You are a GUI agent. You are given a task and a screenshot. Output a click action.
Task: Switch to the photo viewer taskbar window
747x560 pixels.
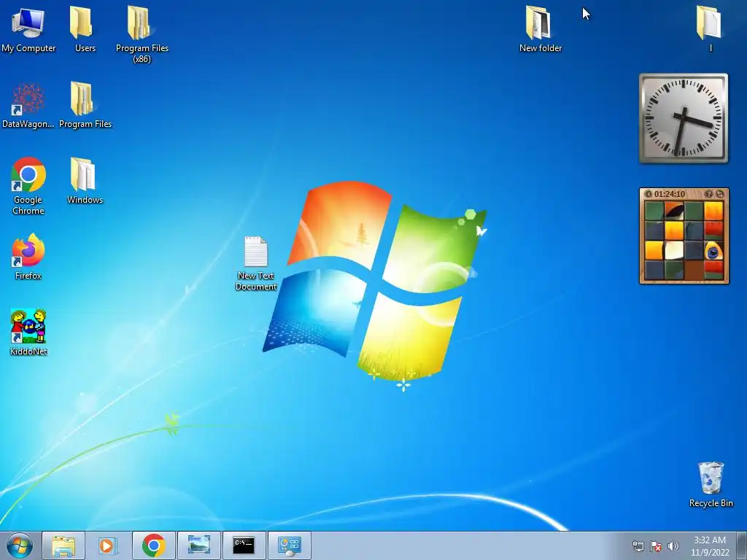click(x=198, y=545)
